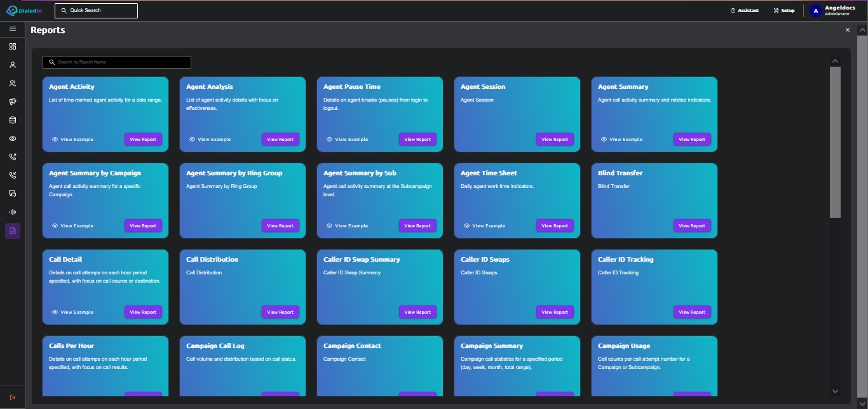868x409 pixels.
Task: Open the Assistant from top bar
Action: pos(745,11)
